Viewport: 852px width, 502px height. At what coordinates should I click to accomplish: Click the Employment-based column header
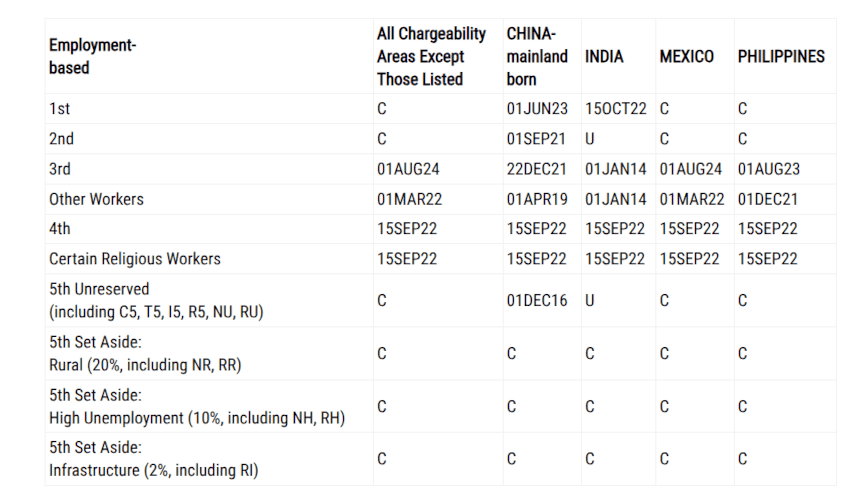[93, 56]
